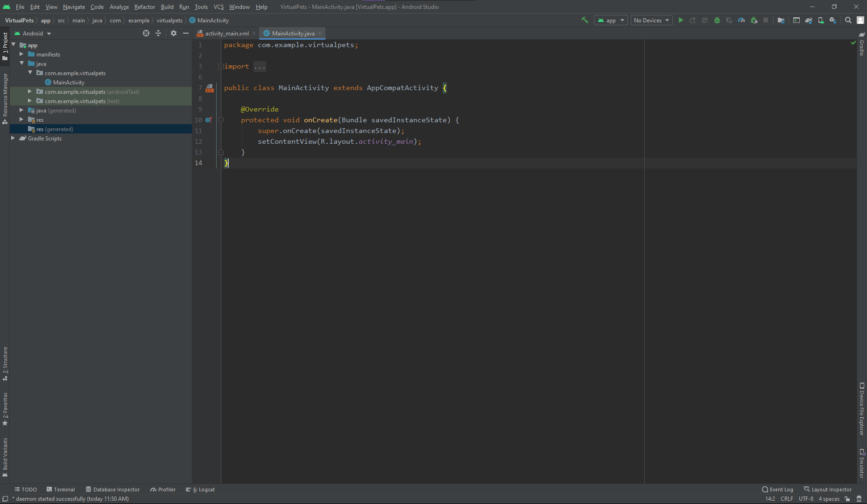Open the No Devices dropdown
867x504 pixels.
651,20
